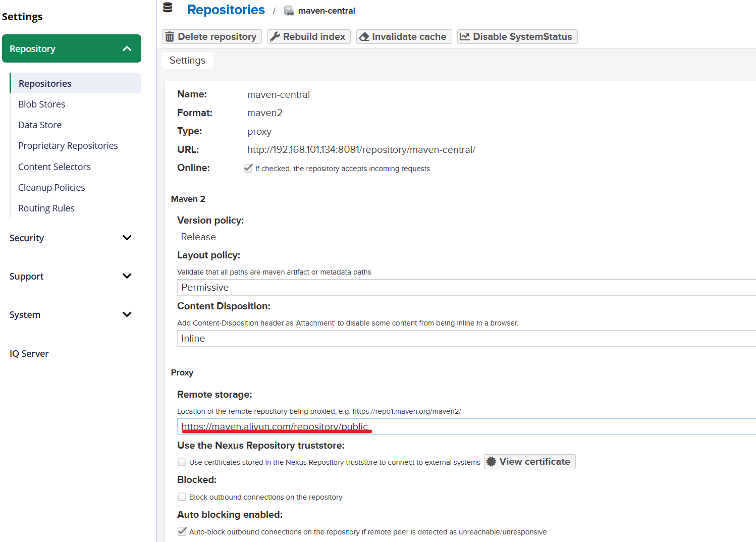756x542 pixels.
Task: Toggle the Online checkbox
Action: (248, 168)
